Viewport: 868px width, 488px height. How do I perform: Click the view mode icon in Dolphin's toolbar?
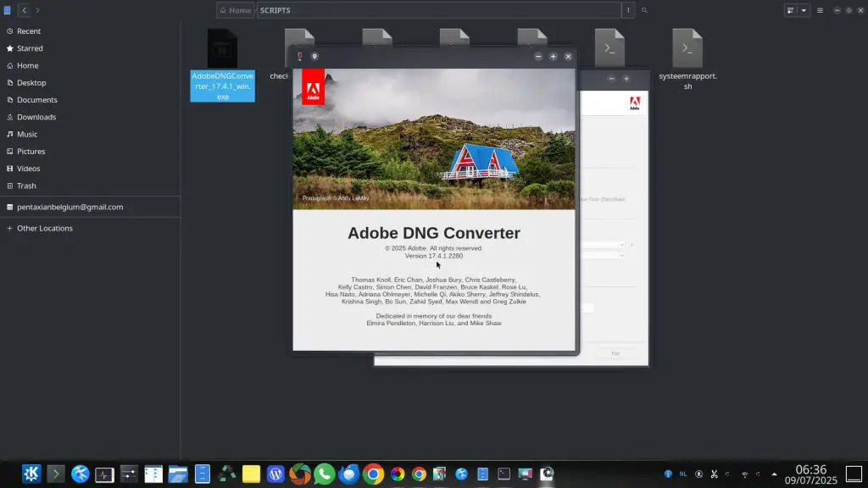(x=791, y=10)
